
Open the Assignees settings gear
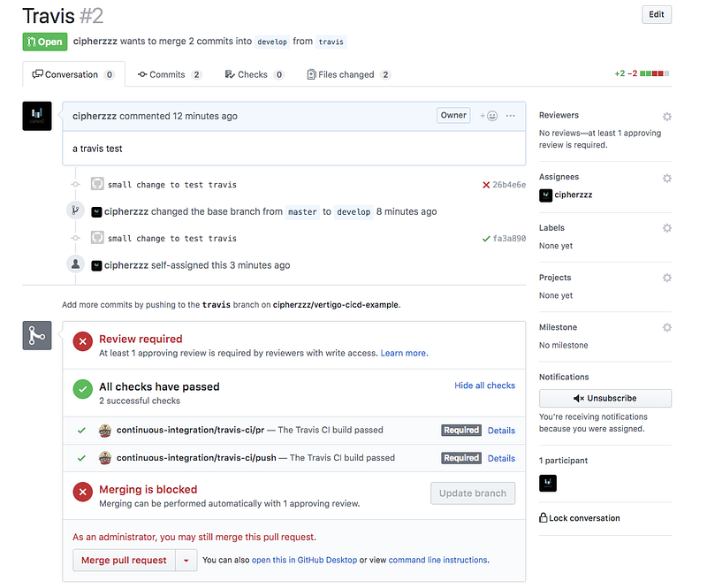click(x=667, y=179)
